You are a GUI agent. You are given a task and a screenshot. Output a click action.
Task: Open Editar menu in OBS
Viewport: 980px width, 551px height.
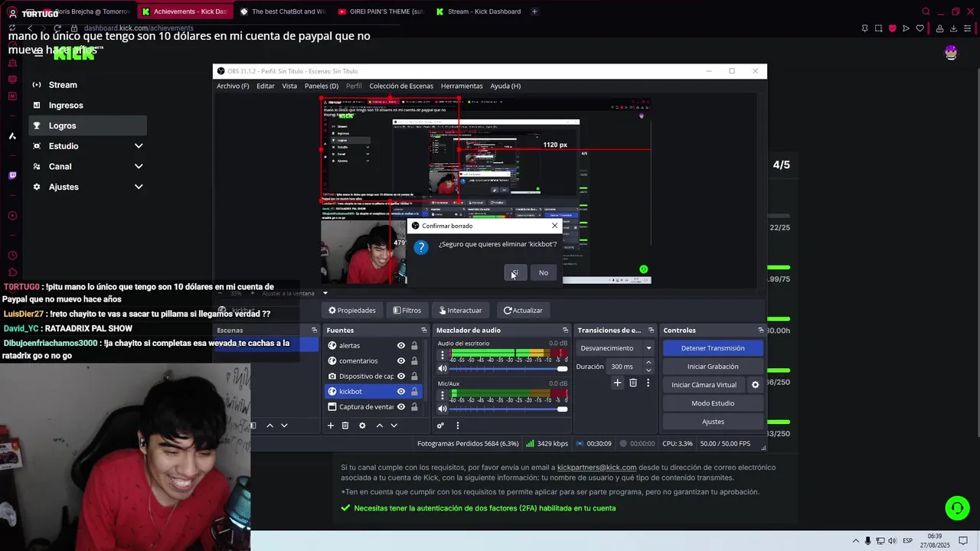266,86
